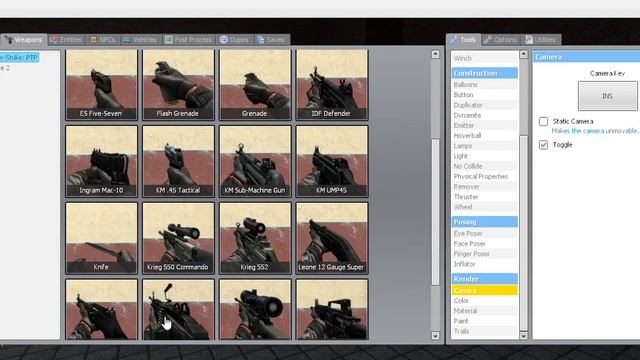Choose the IDF Defender weapon icon

coord(332,85)
